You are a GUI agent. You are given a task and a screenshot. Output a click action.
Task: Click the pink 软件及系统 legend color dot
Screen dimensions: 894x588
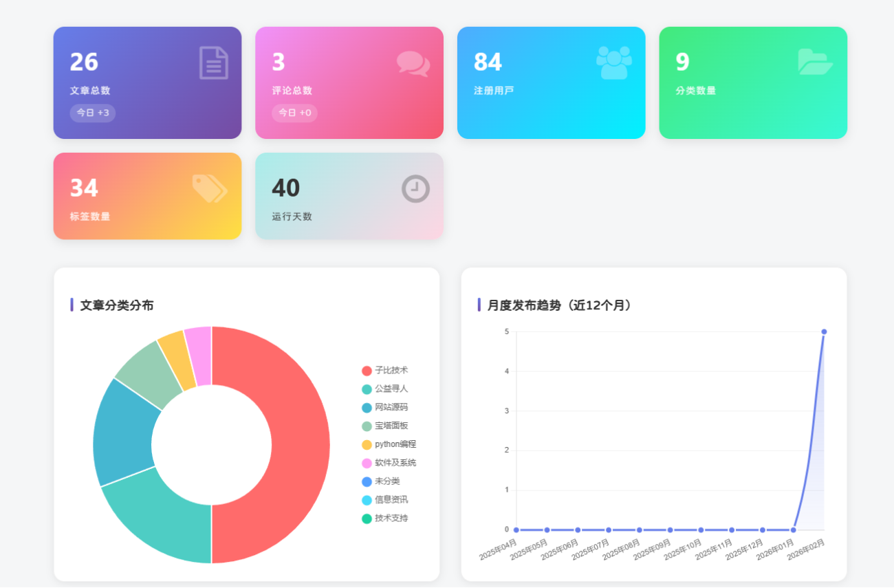pos(367,464)
